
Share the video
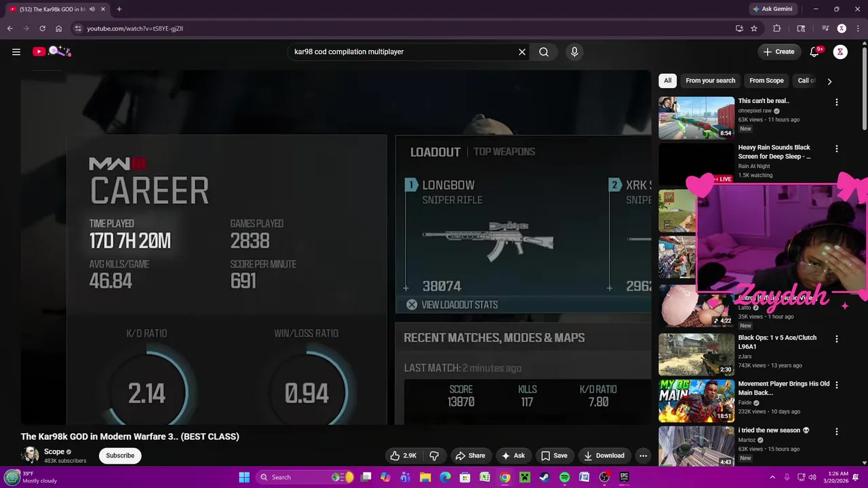click(x=470, y=455)
